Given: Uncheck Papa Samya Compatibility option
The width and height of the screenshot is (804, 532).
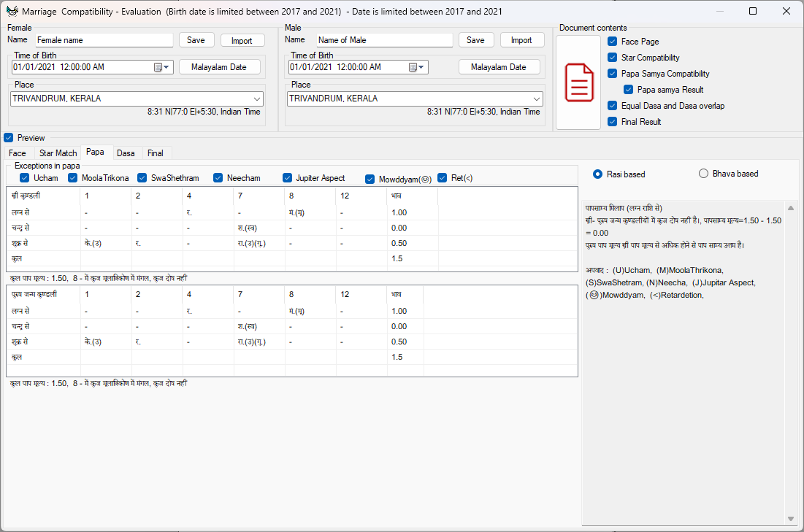Looking at the screenshot, I should click(x=612, y=73).
